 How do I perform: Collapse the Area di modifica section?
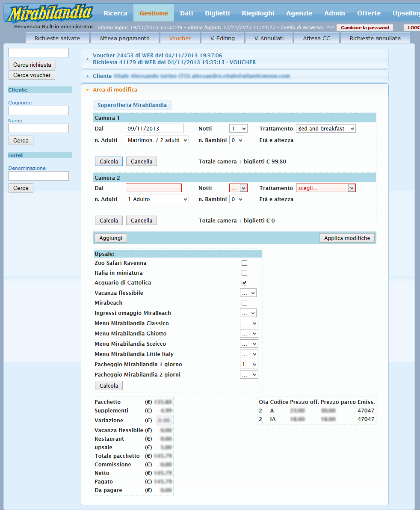point(234,90)
